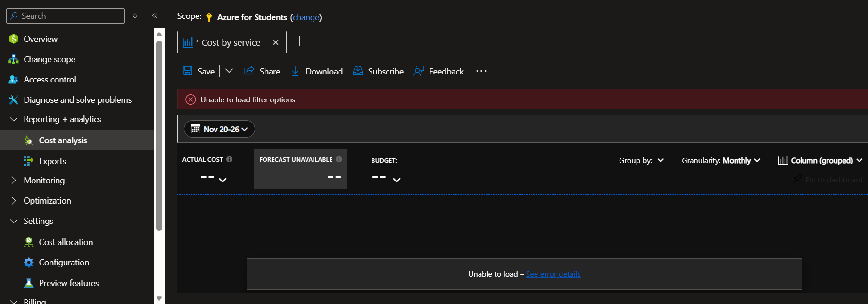Open the Save options dropdown arrow

pyautogui.click(x=229, y=71)
